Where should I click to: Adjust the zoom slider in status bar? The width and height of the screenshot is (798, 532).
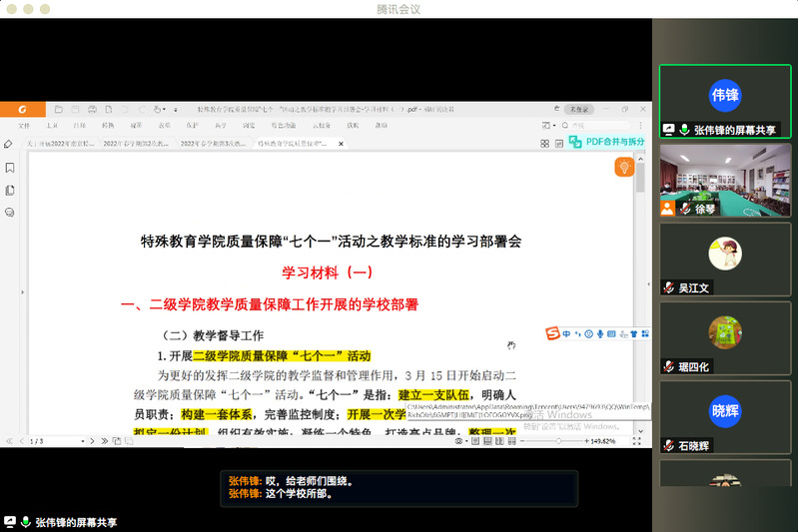click(557, 440)
